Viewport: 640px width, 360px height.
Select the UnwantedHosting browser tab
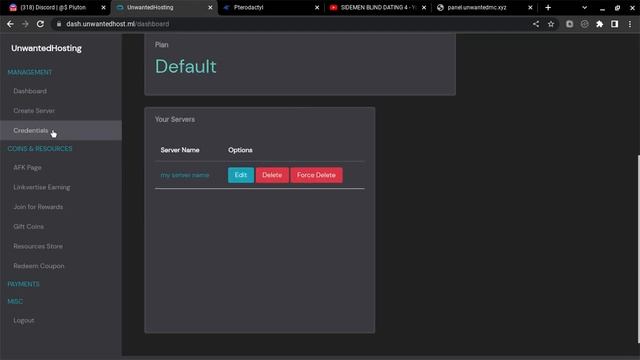tap(163, 7)
